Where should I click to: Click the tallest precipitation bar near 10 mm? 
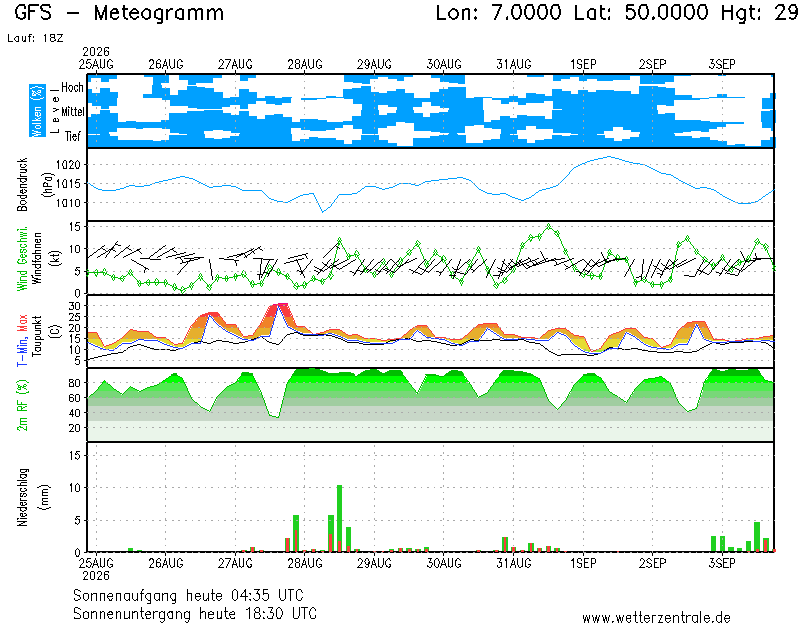pos(339,518)
